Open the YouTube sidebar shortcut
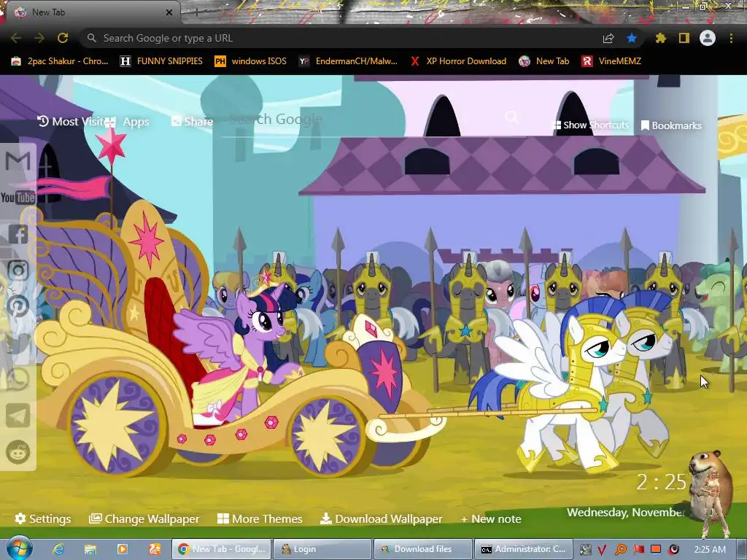The image size is (747, 560). tap(18, 198)
